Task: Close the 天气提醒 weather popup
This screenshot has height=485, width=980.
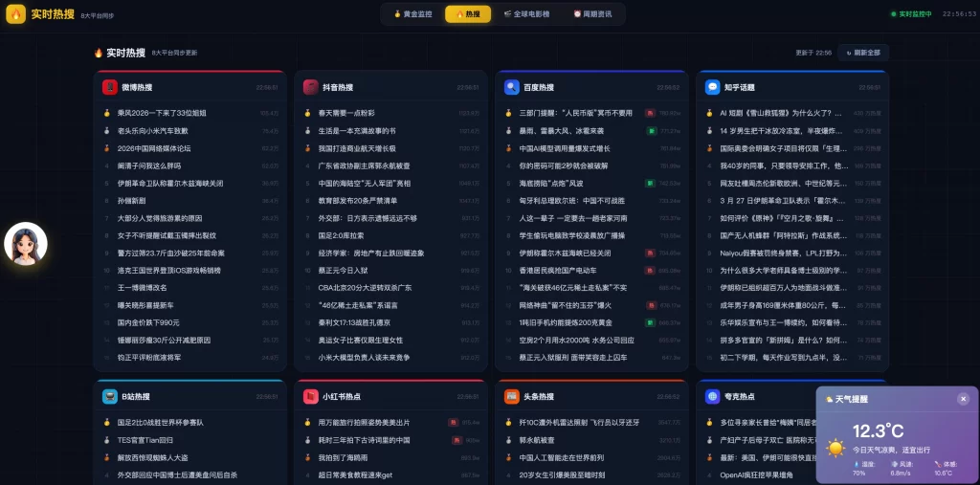Action: pyautogui.click(x=963, y=399)
